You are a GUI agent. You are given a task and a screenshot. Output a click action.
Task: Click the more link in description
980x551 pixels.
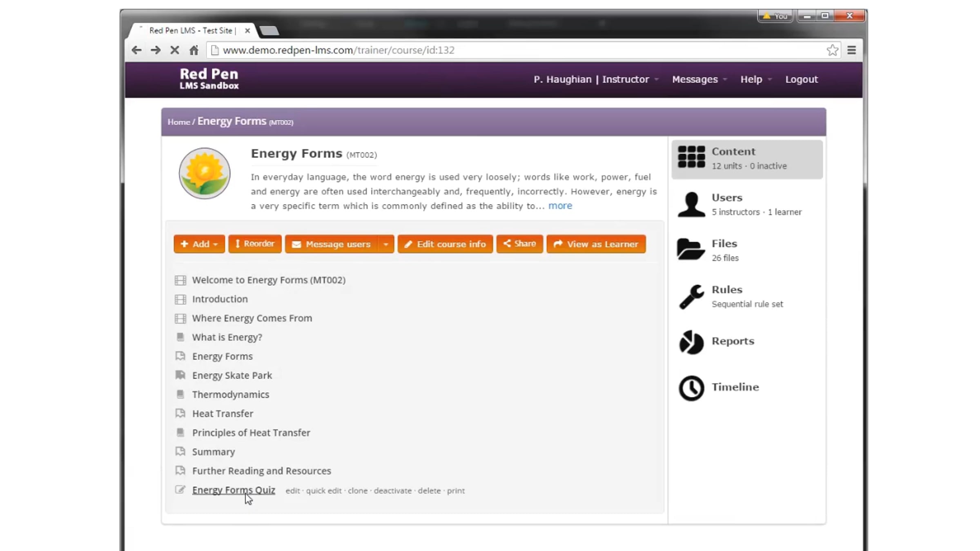pyautogui.click(x=560, y=206)
